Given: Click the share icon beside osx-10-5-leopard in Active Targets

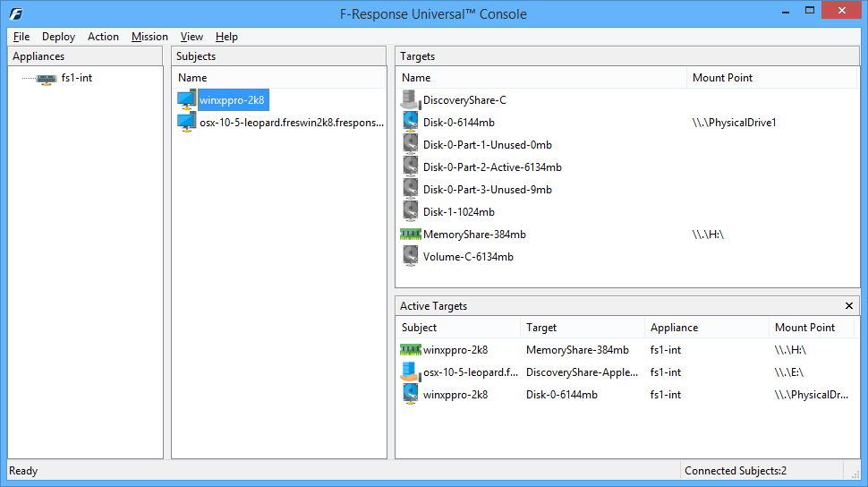Looking at the screenshot, I should point(409,372).
